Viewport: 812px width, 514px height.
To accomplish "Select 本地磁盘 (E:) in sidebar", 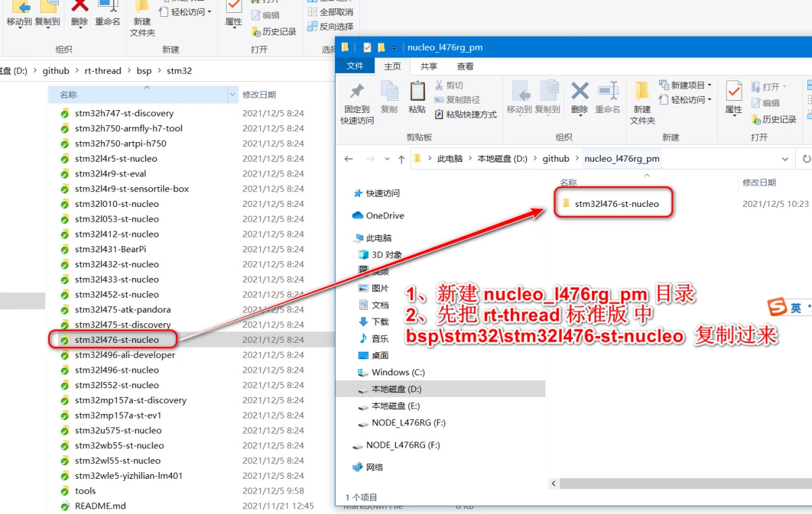I will pyautogui.click(x=389, y=406).
